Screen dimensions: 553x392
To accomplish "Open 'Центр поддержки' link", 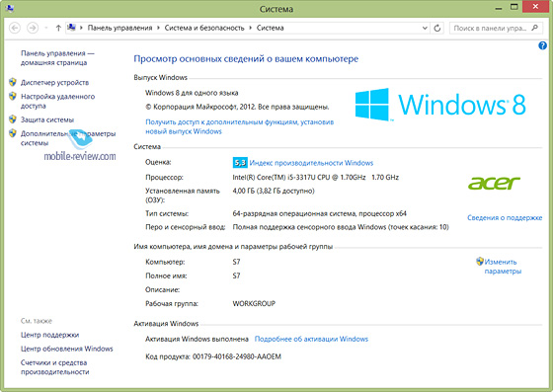I will point(49,335).
